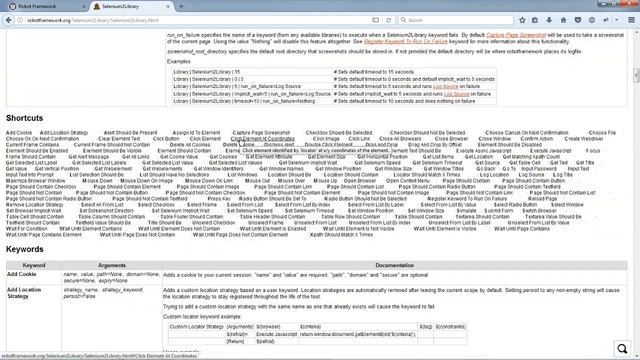The width and height of the screenshot is (640, 360).
Task: Go to Delete All Cookies shortcut
Action: pyautogui.click(x=190, y=145)
